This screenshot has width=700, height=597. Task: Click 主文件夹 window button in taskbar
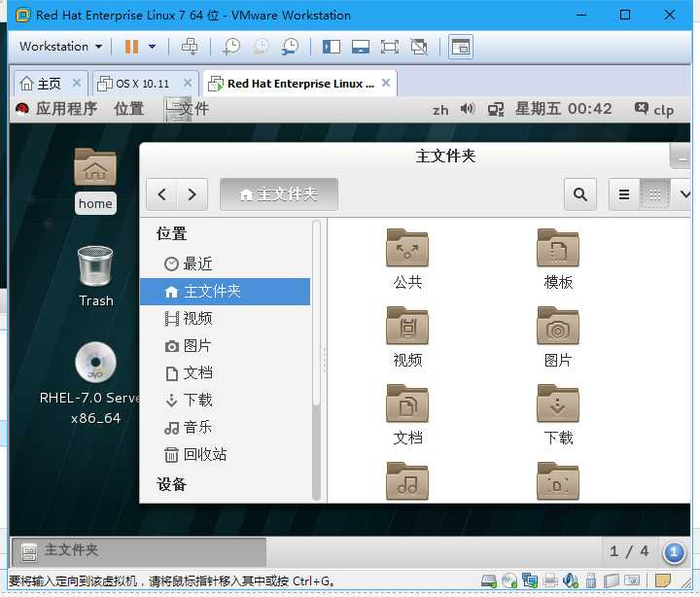pos(139,551)
